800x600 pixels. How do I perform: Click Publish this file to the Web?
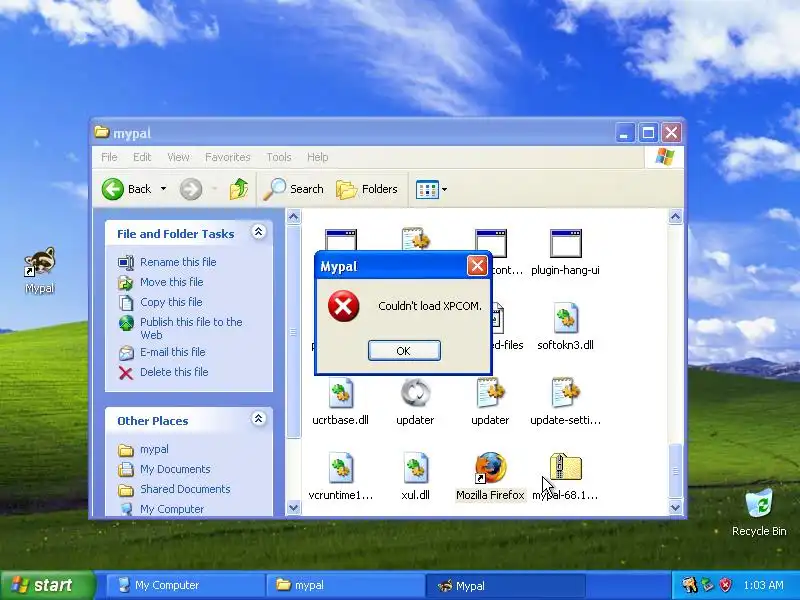tap(181, 328)
